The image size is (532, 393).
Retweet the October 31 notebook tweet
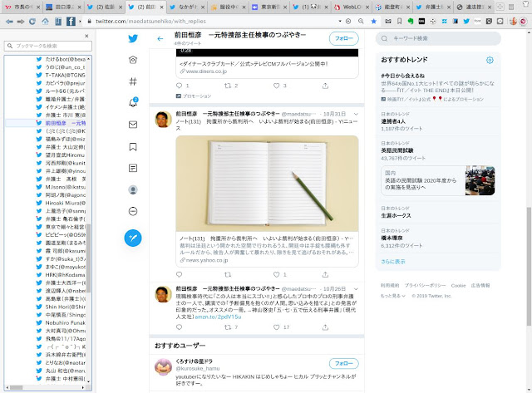[x=228, y=274]
